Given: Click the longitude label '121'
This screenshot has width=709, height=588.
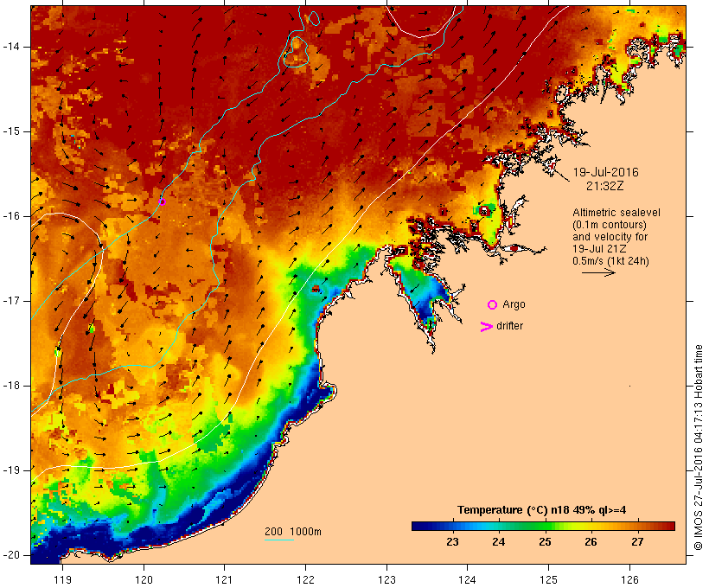Looking at the screenshot, I should point(224,579).
